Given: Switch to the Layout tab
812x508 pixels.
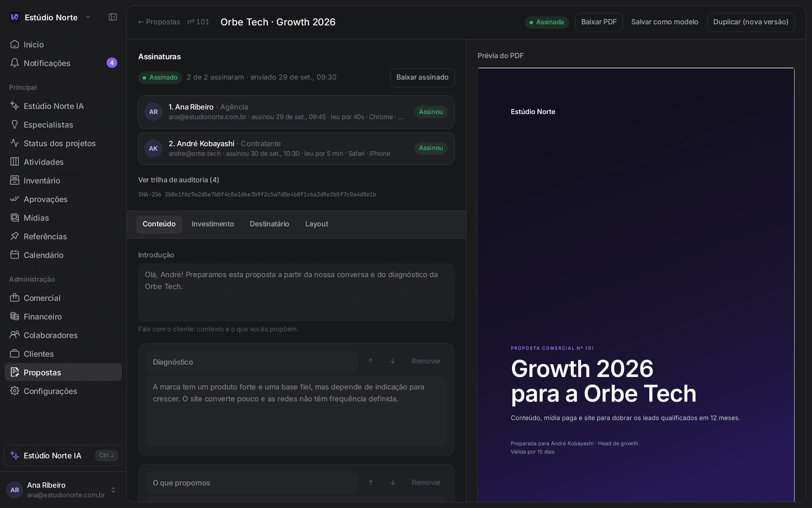Looking at the screenshot, I should click(x=317, y=224).
